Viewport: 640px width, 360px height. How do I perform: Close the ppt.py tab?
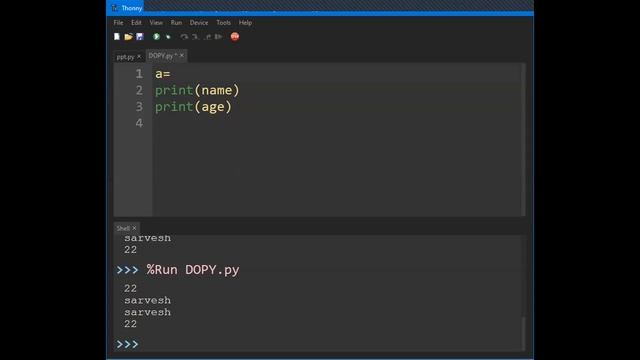tap(139, 57)
